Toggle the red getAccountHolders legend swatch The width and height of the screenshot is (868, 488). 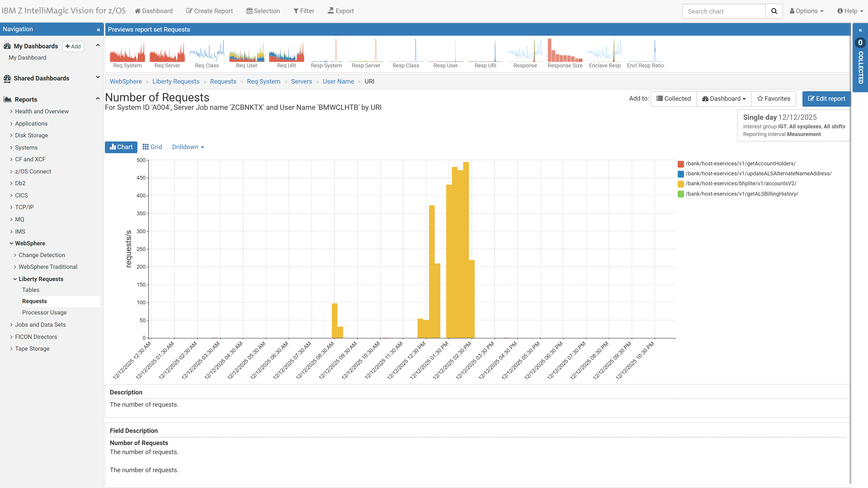pyautogui.click(x=681, y=164)
